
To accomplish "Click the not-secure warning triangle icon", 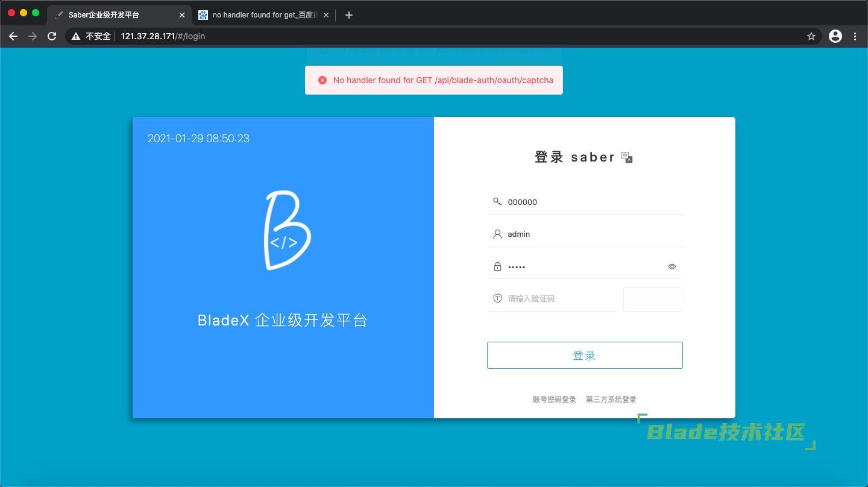I will tap(76, 36).
